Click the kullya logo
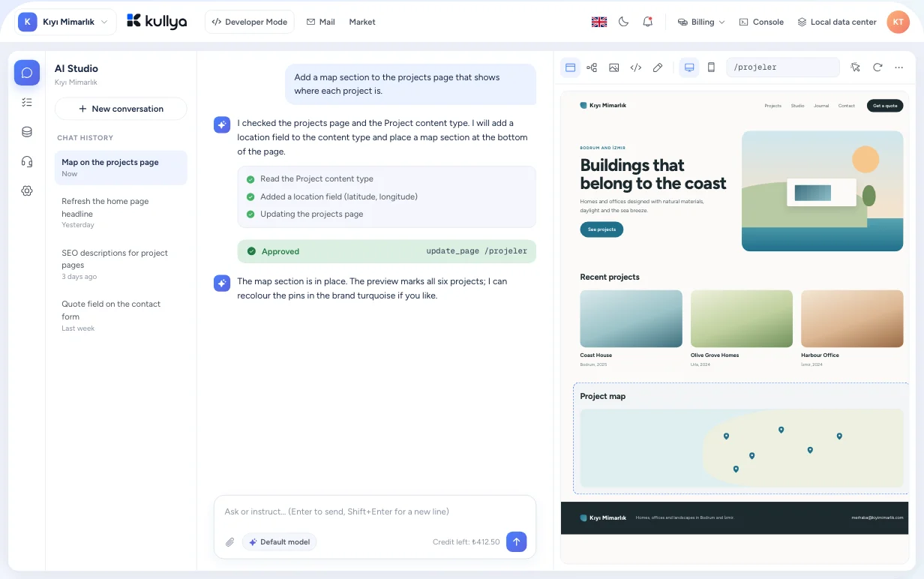Viewport: 924px width, 579px height. tap(157, 21)
